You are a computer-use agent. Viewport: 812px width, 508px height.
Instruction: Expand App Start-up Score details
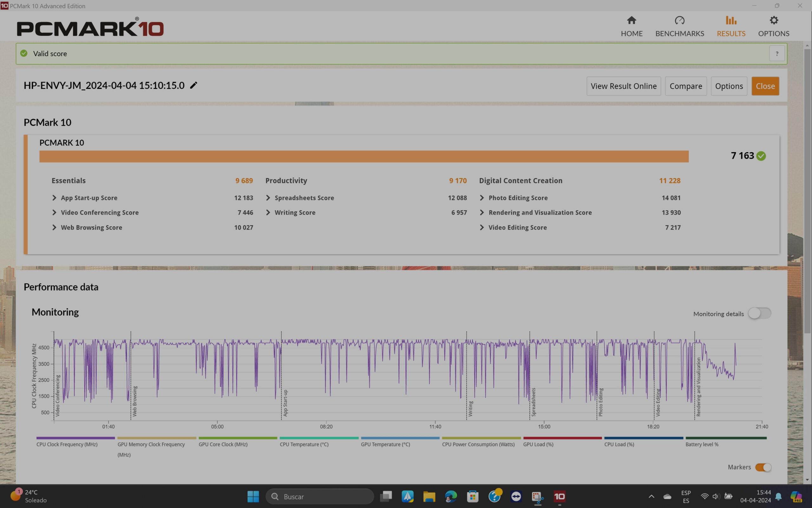[x=54, y=198]
